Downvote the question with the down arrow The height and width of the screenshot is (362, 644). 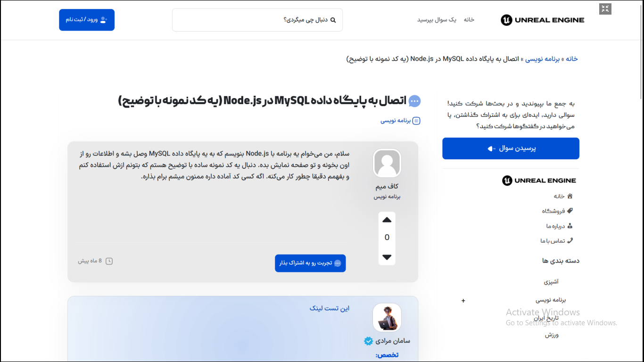[387, 257]
